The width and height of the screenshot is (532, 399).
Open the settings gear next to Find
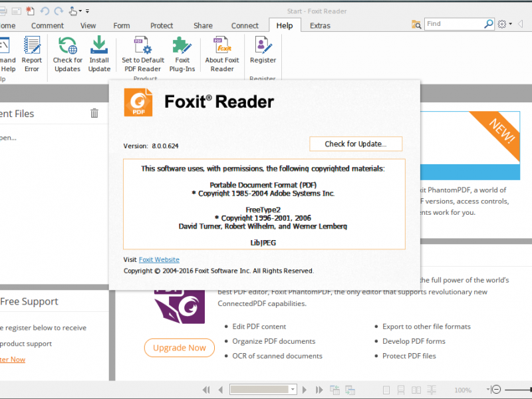(502, 24)
